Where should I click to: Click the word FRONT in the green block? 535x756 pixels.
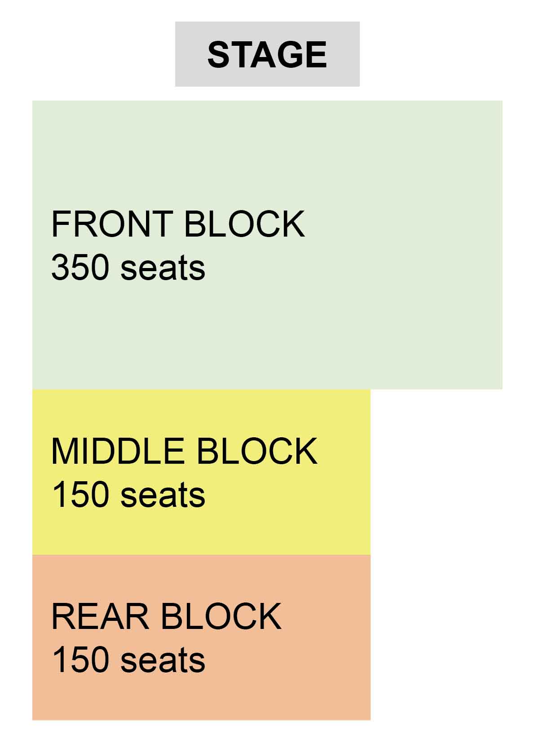pyautogui.click(x=112, y=224)
